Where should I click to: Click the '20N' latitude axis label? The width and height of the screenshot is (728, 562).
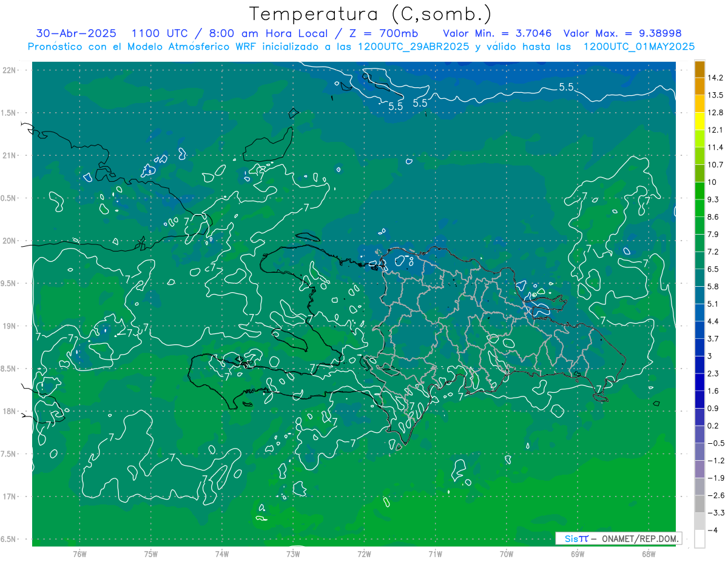click(9, 241)
